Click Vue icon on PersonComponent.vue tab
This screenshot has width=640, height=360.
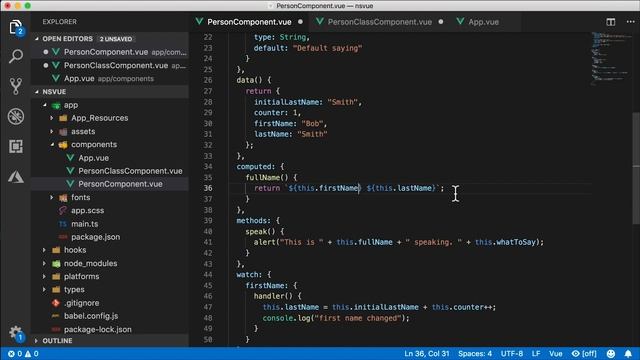[x=199, y=22]
